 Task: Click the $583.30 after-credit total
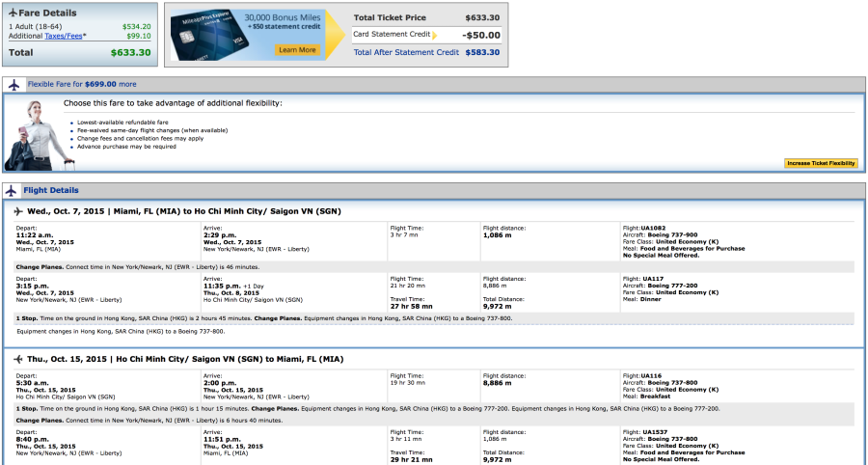click(482, 52)
